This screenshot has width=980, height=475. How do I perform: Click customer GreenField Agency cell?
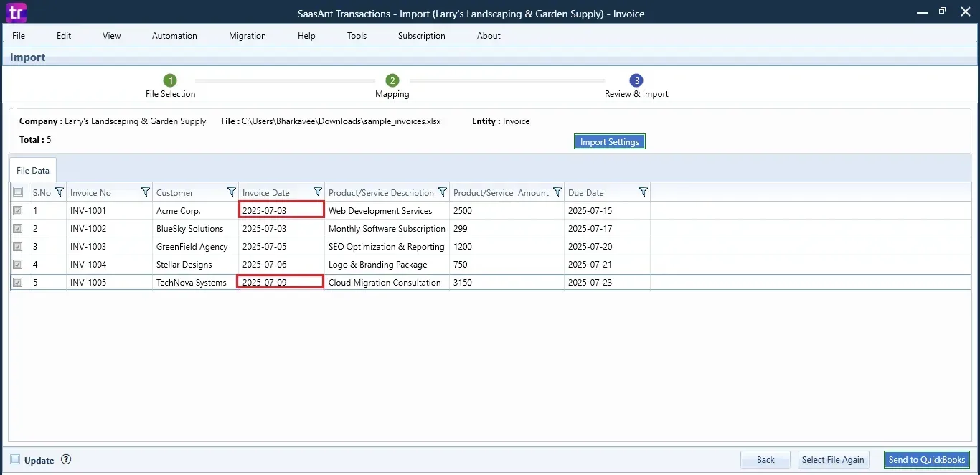click(195, 247)
